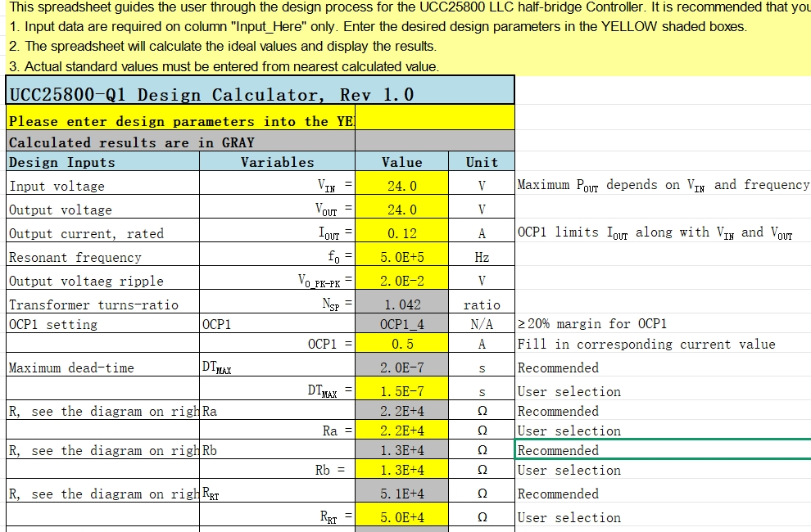Select the 'Calculated results are in GRAY' cell
Image resolution: width=811 pixels, height=532 pixels.
(180, 141)
